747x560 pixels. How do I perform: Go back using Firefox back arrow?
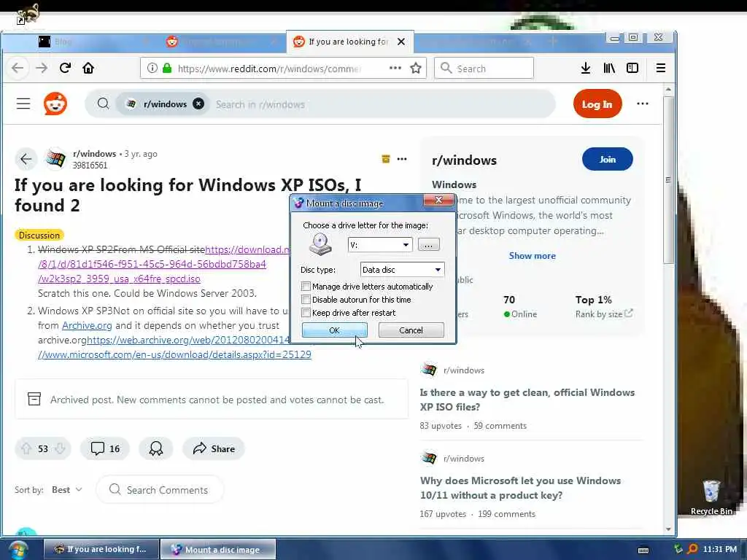(18, 68)
